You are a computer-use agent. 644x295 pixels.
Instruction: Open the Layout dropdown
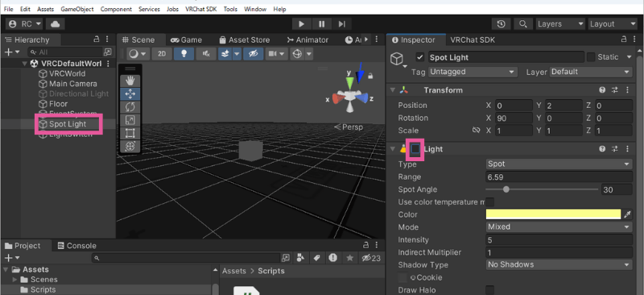[x=612, y=24]
